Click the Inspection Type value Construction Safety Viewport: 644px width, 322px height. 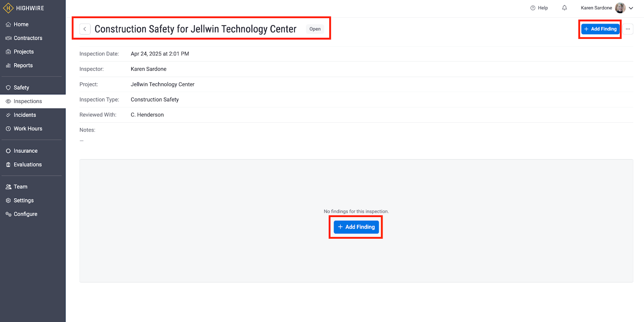pyautogui.click(x=155, y=100)
